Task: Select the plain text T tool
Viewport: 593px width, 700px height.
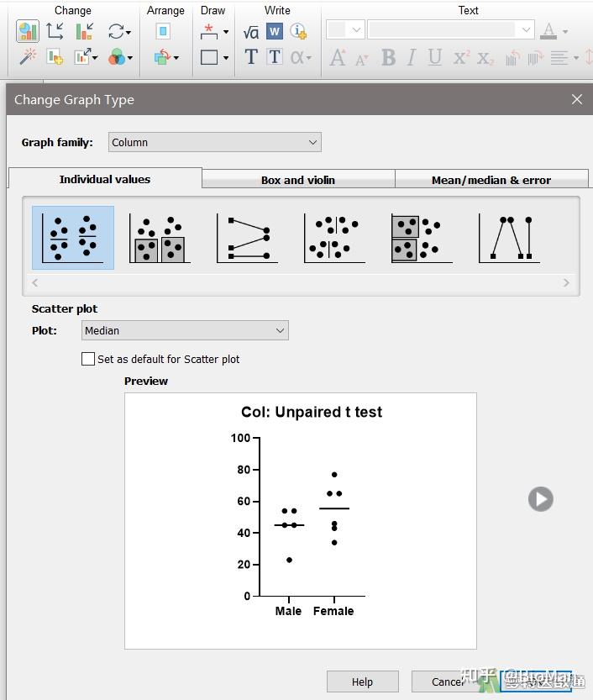Action: (251, 57)
